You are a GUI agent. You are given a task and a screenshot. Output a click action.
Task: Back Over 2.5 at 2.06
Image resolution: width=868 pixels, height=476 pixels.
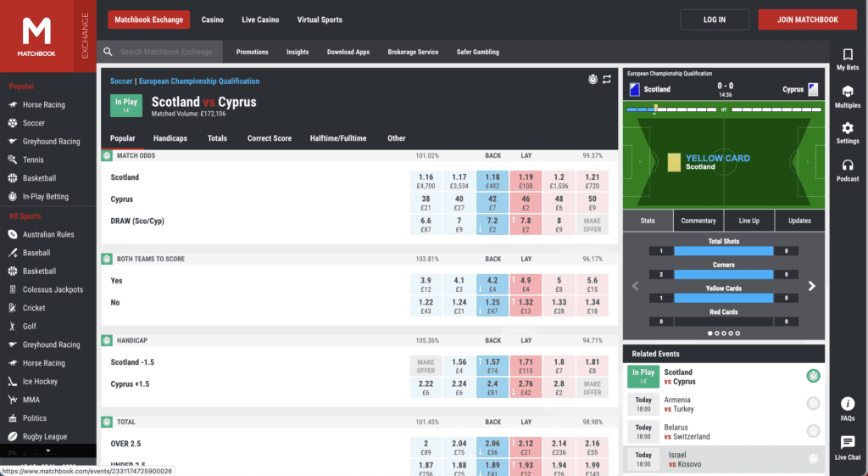pyautogui.click(x=492, y=447)
